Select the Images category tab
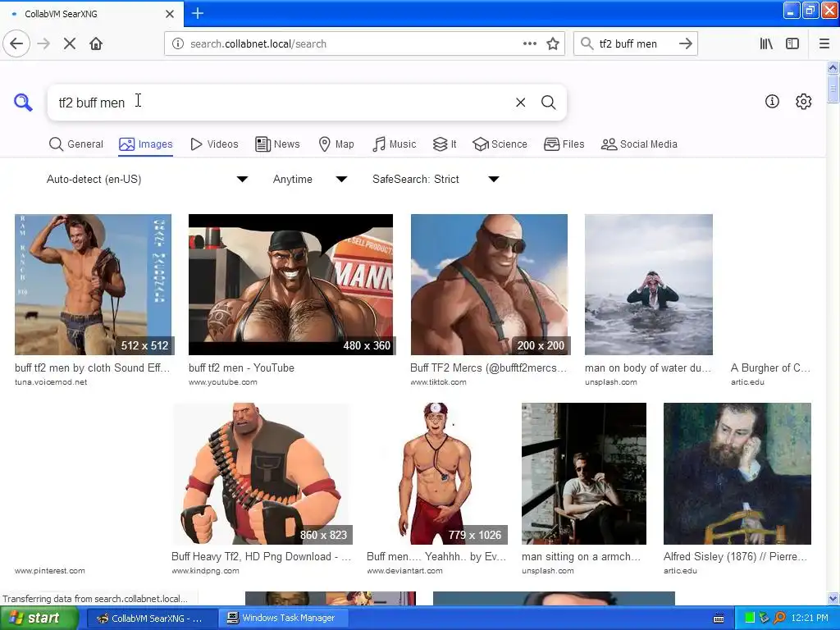Viewport: 840px width, 630px height. (146, 144)
